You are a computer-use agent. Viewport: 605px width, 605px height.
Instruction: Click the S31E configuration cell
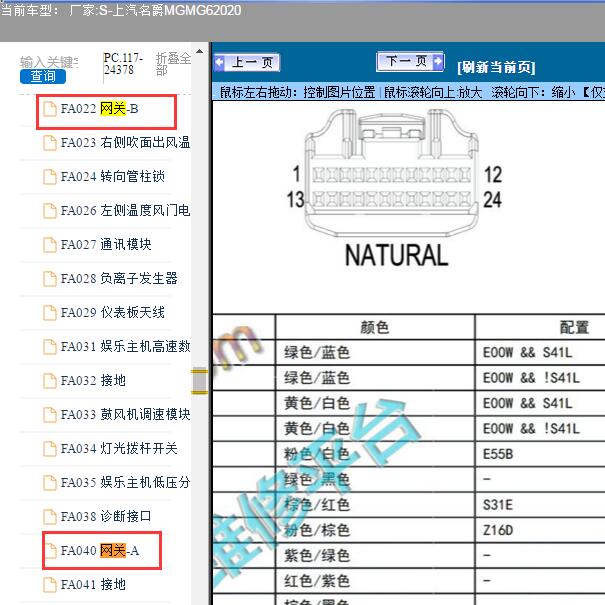(x=540, y=505)
